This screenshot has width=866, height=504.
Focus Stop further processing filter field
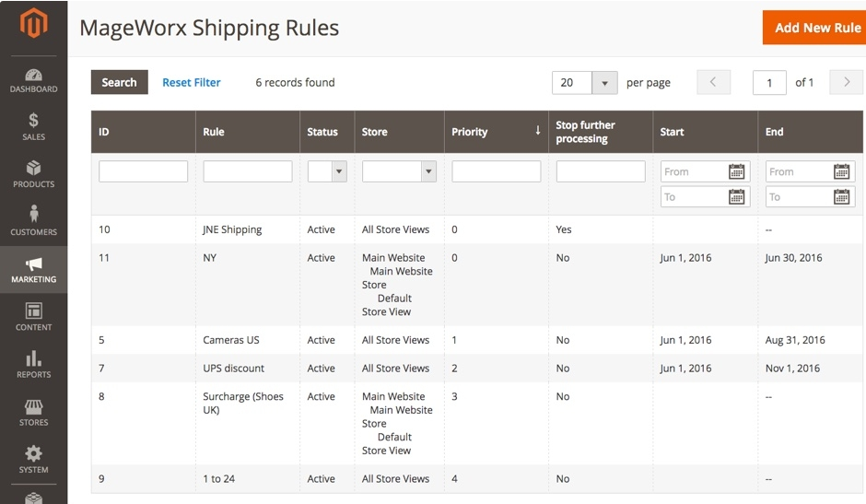pyautogui.click(x=601, y=171)
